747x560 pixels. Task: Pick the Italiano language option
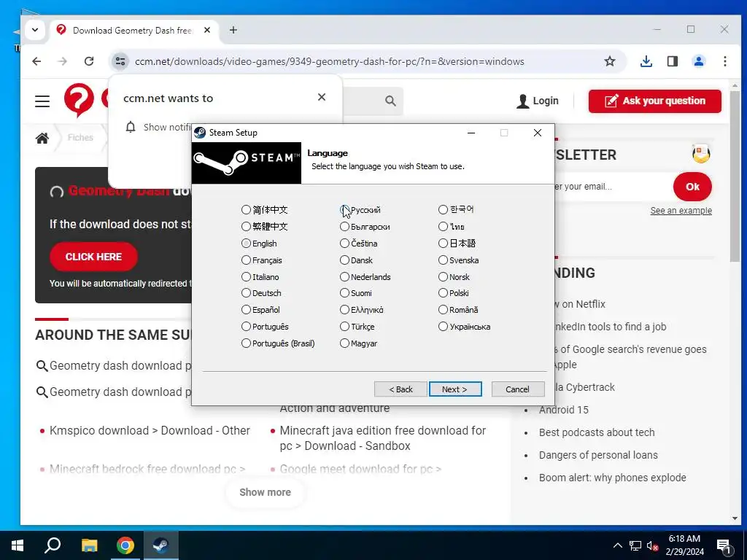pyautogui.click(x=246, y=276)
